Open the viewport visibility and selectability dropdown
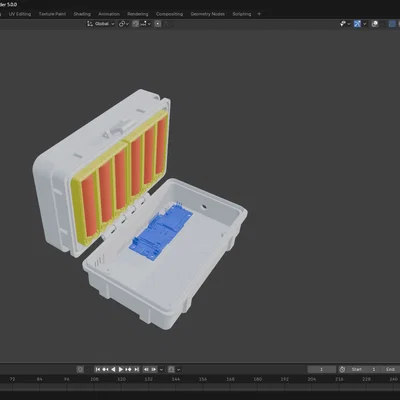The width and height of the screenshot is (400, 400). tap(345, 24)
